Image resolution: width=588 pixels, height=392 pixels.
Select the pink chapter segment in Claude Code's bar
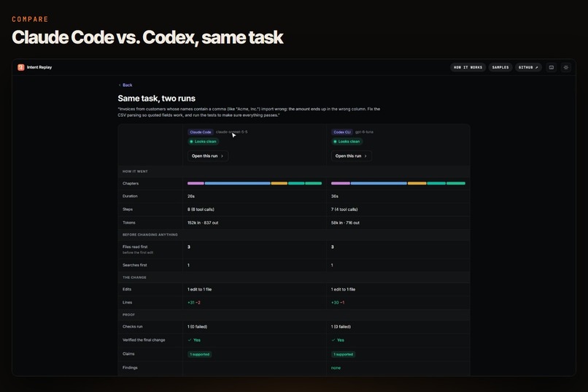click(x=196, y=183)
